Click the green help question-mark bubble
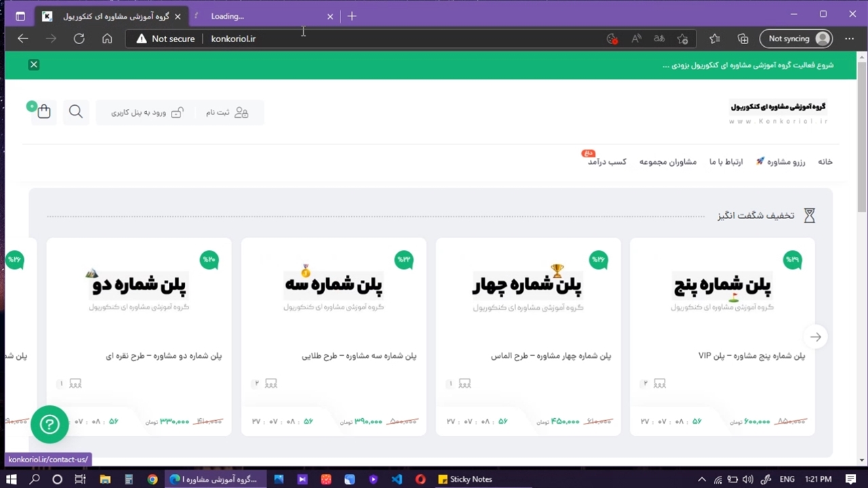This screenshot has height=488, width=868. point(50,424)
